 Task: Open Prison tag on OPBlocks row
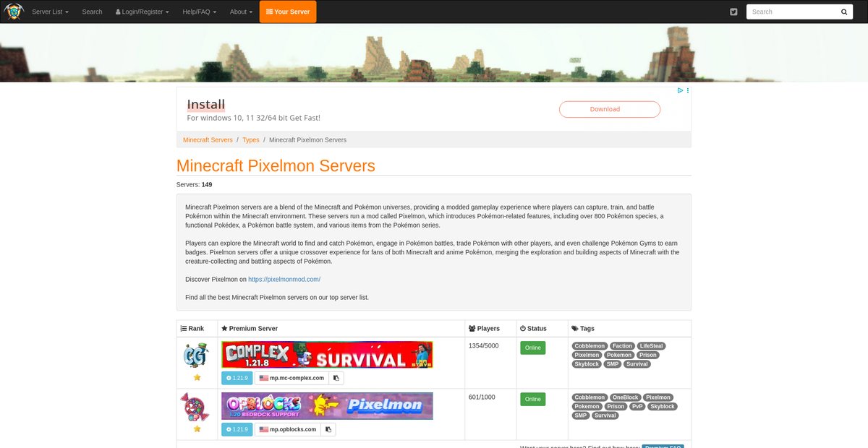click(616, 406)
